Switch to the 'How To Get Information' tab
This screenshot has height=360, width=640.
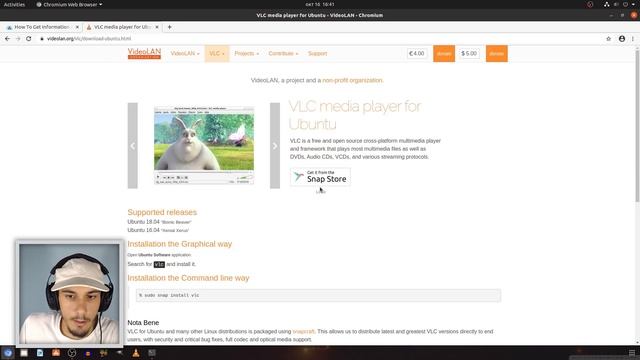click(x=42, y=27)
